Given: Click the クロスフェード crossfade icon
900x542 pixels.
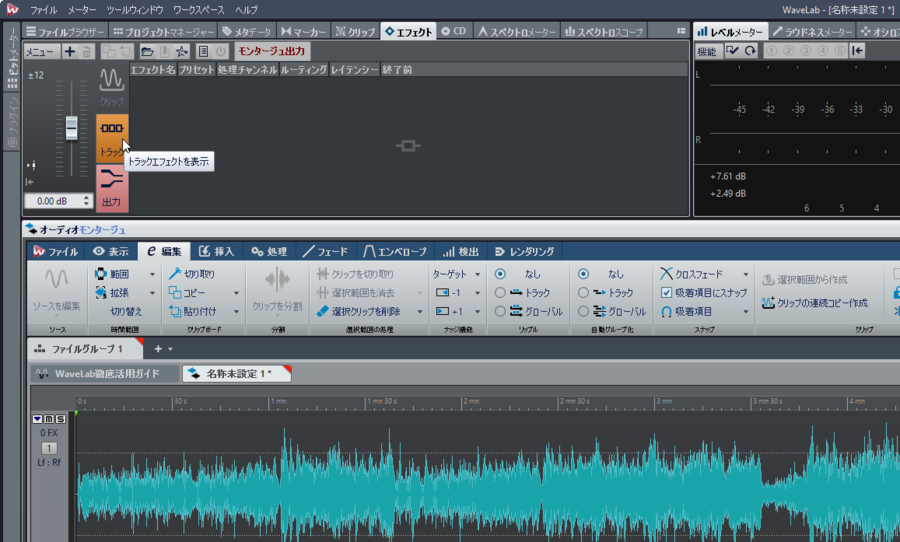Looking at the screenshot, I should coord(666,274).
